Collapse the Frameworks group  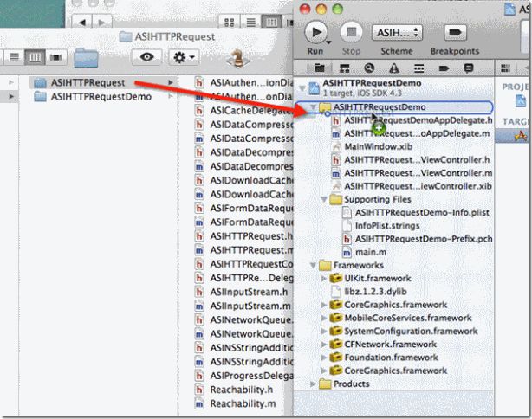(x=314, y=265)
